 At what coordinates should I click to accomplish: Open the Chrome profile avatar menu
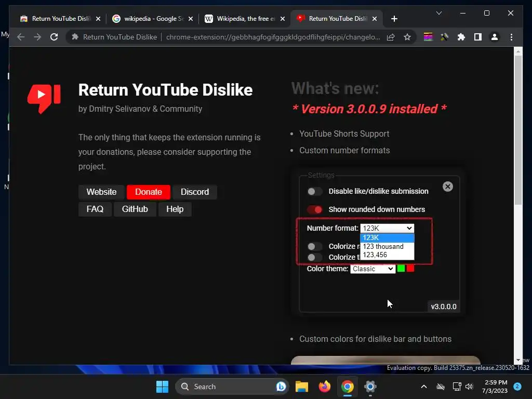495,37
